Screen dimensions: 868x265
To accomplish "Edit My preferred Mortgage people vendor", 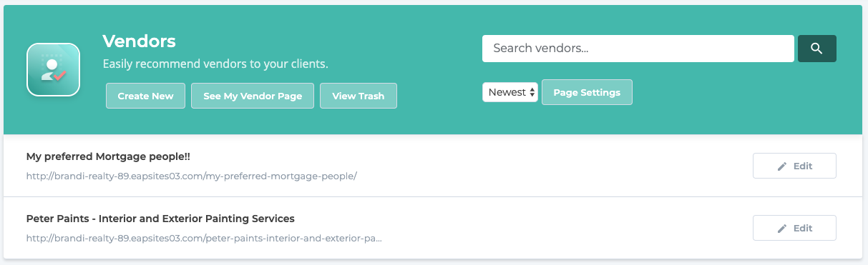I will pyautogui.click(x=794, y=166).
